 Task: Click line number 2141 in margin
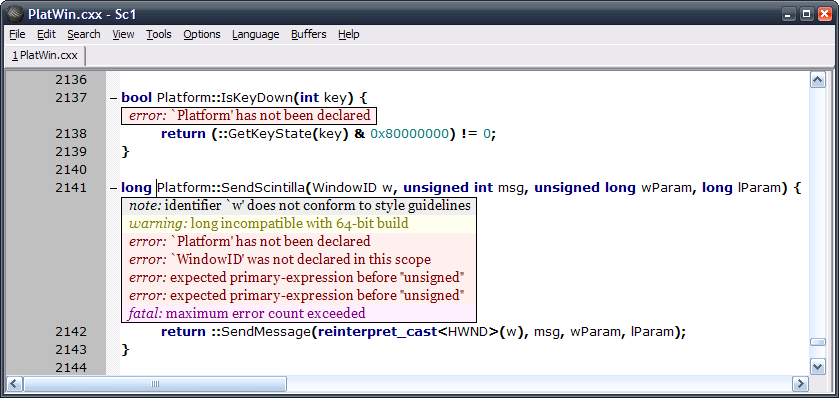[71, 188]
